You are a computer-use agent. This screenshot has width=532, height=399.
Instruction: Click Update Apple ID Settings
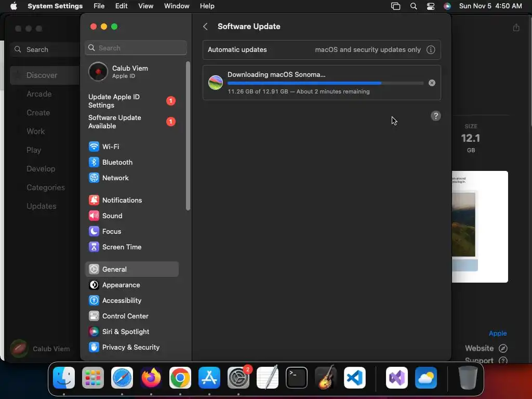click(131, 101)
